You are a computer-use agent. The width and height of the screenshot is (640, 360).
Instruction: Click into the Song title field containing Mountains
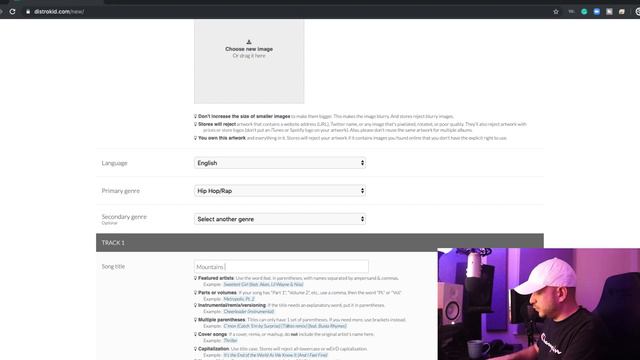tap(281, 267)
